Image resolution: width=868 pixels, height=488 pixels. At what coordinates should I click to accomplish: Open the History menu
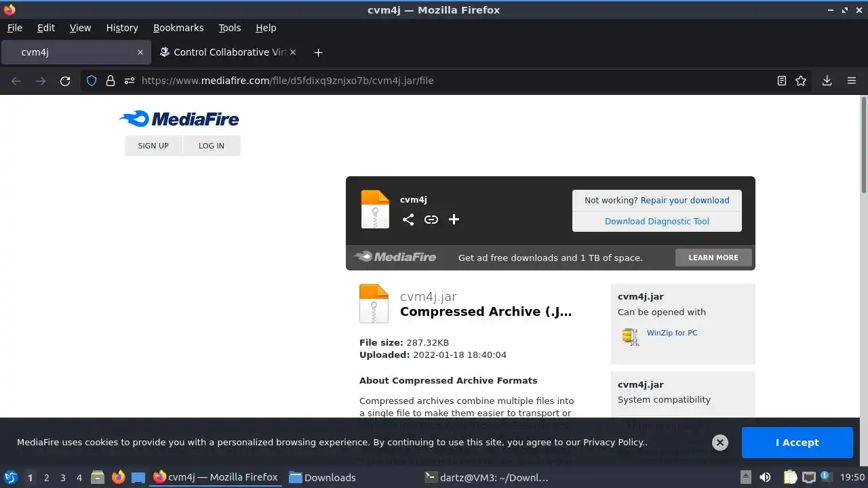tap(122, 28)
